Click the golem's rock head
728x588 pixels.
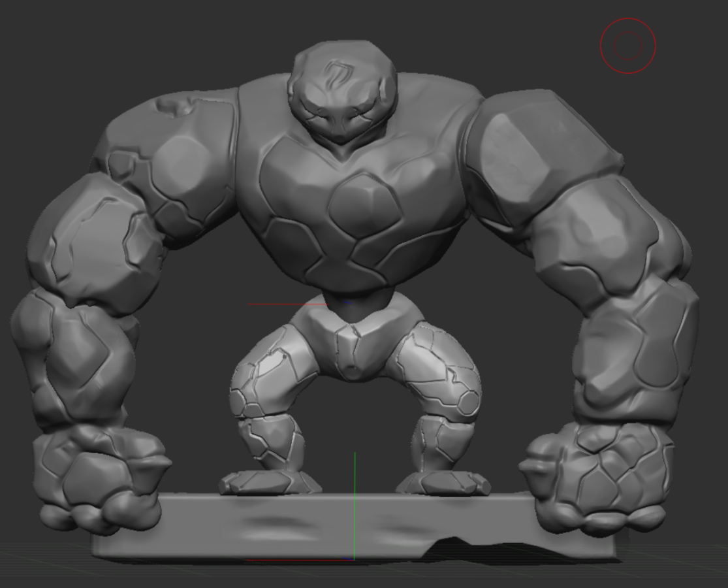point(343,91)
